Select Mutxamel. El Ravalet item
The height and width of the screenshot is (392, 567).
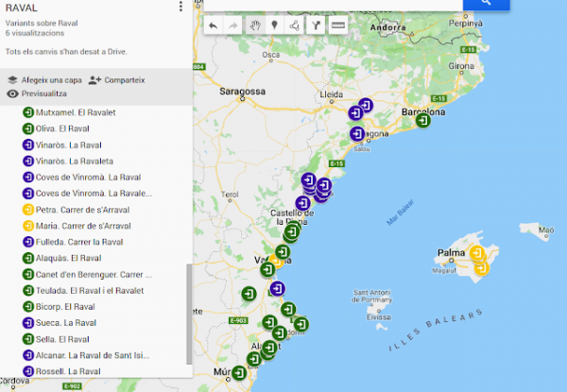(x=76, y=112)
